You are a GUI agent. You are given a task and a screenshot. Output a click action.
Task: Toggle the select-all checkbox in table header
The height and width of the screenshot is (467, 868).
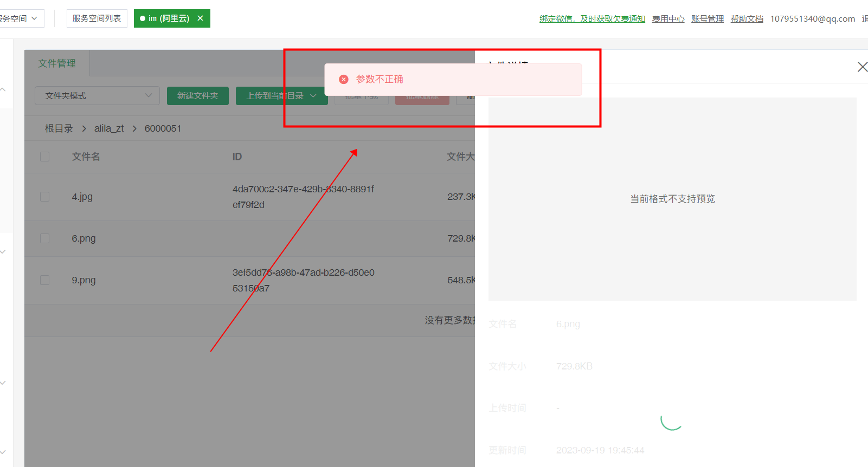coord(45,157)
